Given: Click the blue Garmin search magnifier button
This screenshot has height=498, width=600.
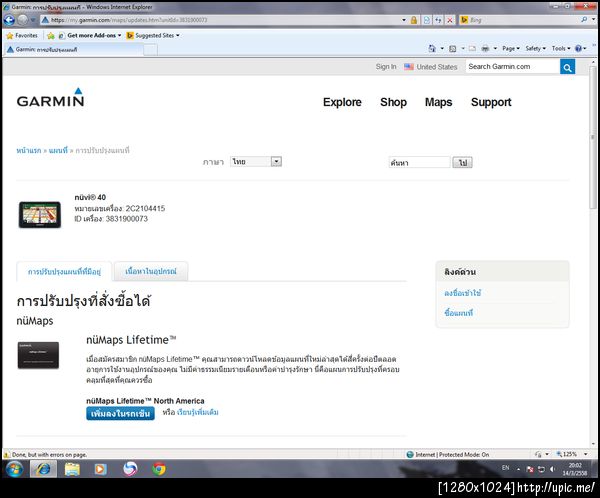Looking at the screenshot, I should pos(567,67).
